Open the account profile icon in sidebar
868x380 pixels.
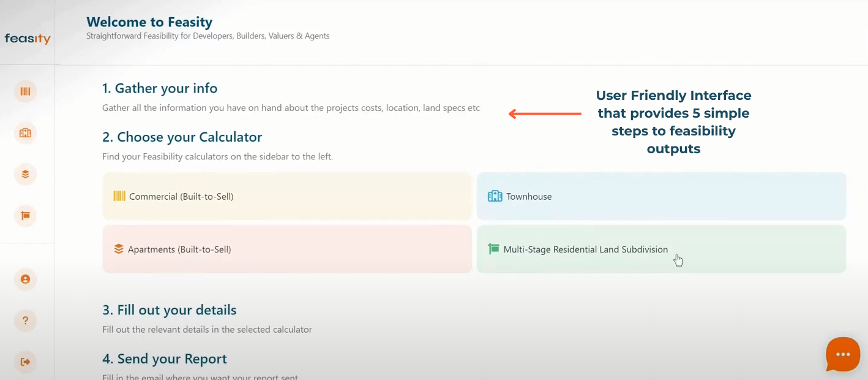[x=25, y=279]
